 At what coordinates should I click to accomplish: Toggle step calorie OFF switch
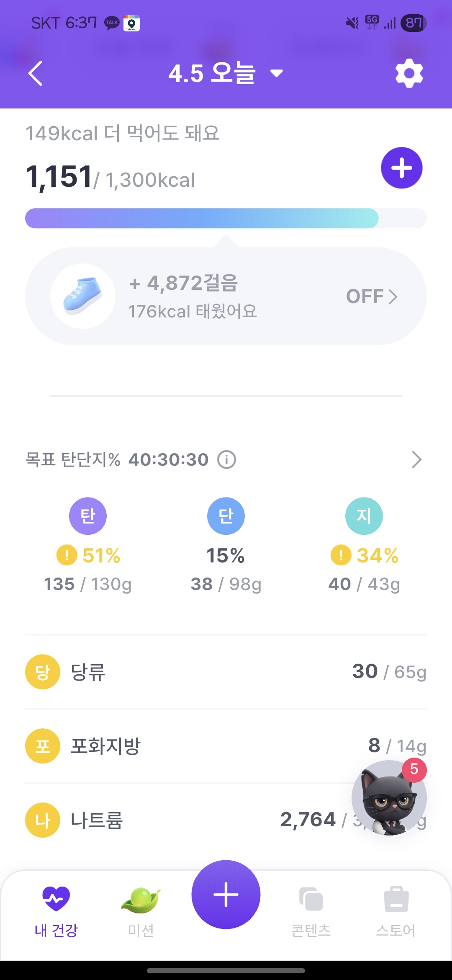pos(371,297)
